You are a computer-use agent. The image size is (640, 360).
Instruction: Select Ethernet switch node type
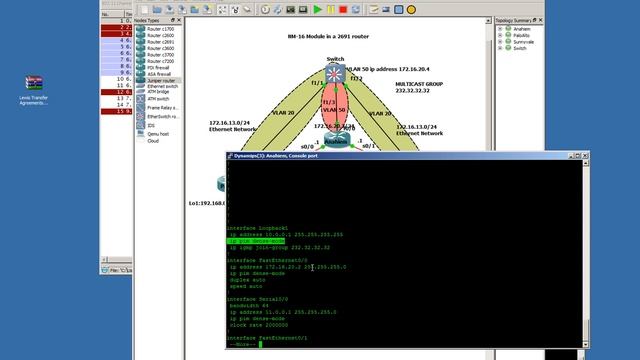[x=158, y=87]
